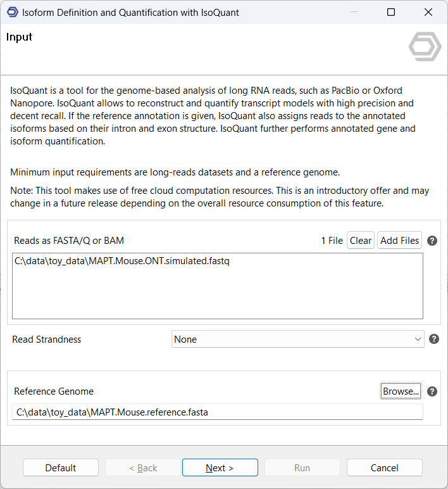The height and width of the screenshot is (489, 448).
Task: Close the IsoQuant dialog window
Action: point(428,13)
